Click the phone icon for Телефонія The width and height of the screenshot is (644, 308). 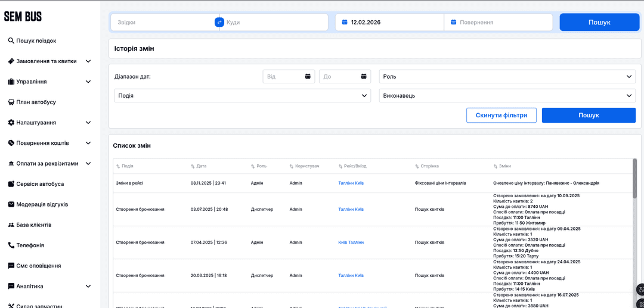(11, 245)
